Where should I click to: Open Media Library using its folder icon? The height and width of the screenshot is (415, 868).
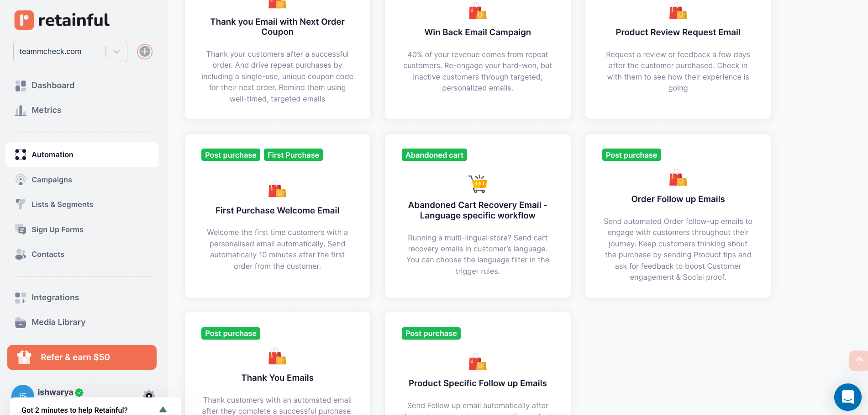pos(21,322)
